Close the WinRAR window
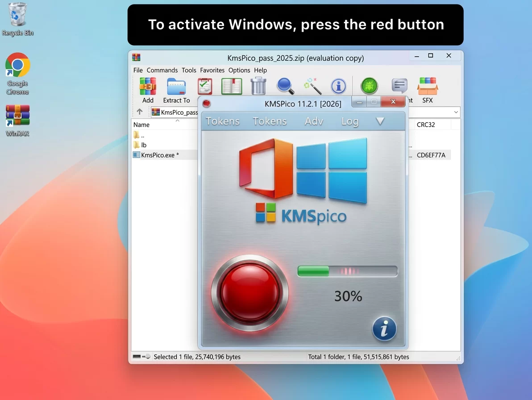This screenshot has width=532, height=400. pos(449,56)
